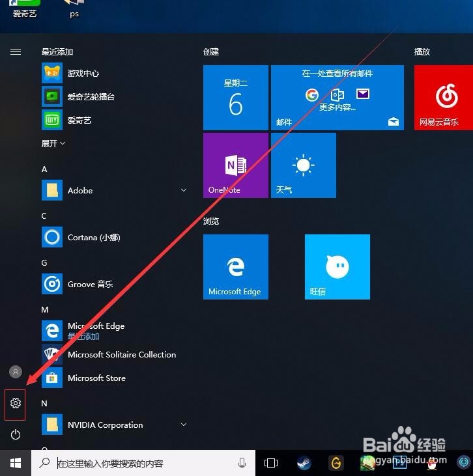This screenshot has width=473, height=476.
Task: Click the microphone icon in search box
Action: 242,463
